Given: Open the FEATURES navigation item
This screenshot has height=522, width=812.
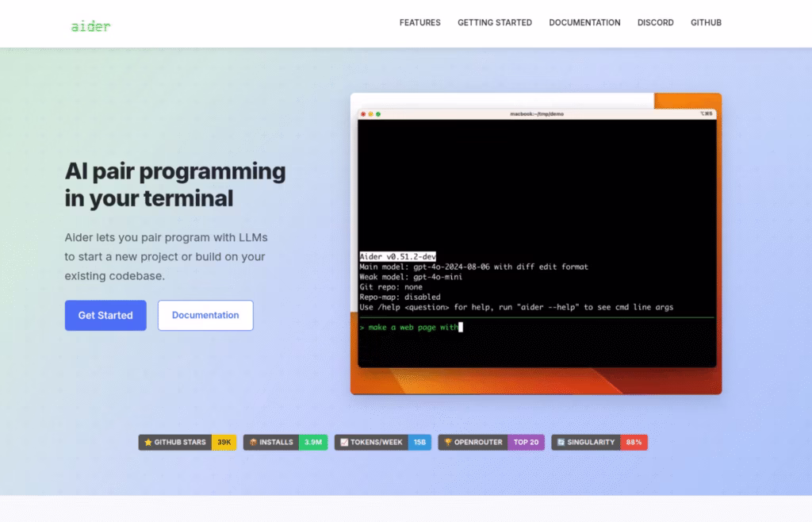Looking at the screenshot, I should [x=419, y=22].
